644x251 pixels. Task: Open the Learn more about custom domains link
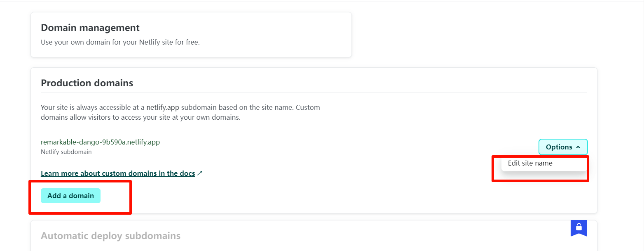point(117,173)
